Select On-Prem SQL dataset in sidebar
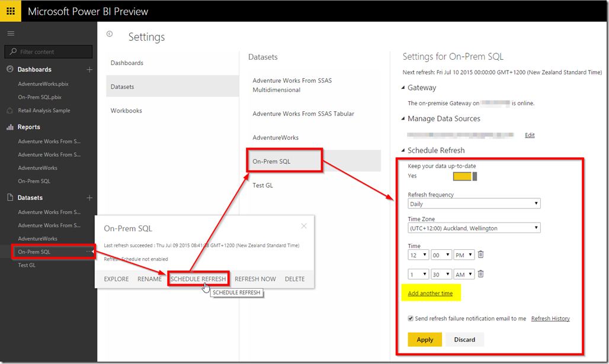This screenshot has width=609, height=364. (34, 252)
